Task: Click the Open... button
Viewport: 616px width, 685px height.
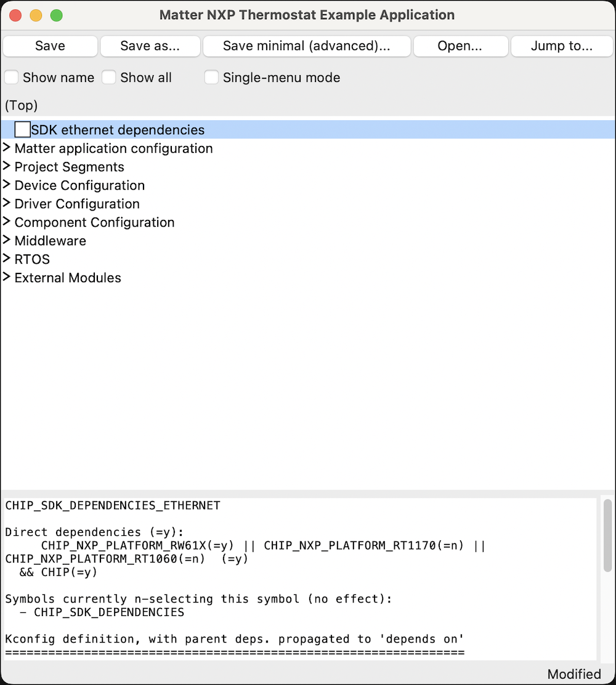Action: (x=460, y=46)
